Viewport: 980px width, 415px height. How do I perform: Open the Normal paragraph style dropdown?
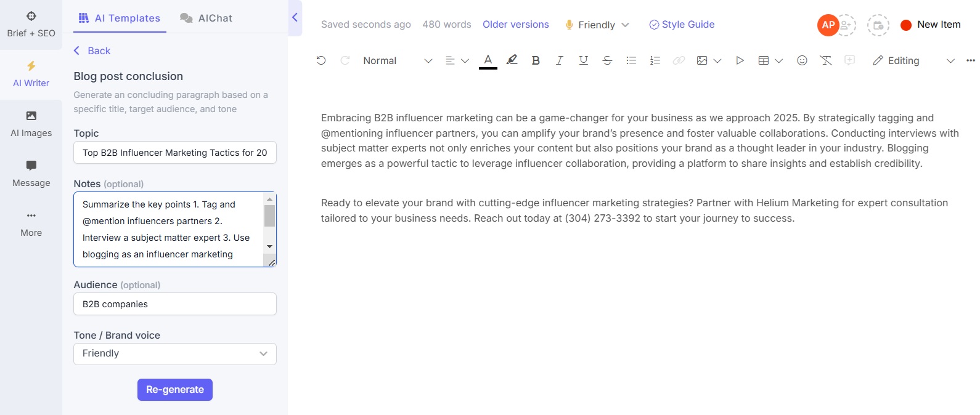tap(398, 60)
